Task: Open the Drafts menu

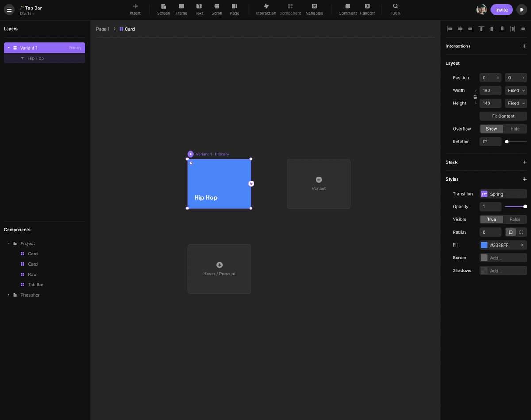Action: 27,13
